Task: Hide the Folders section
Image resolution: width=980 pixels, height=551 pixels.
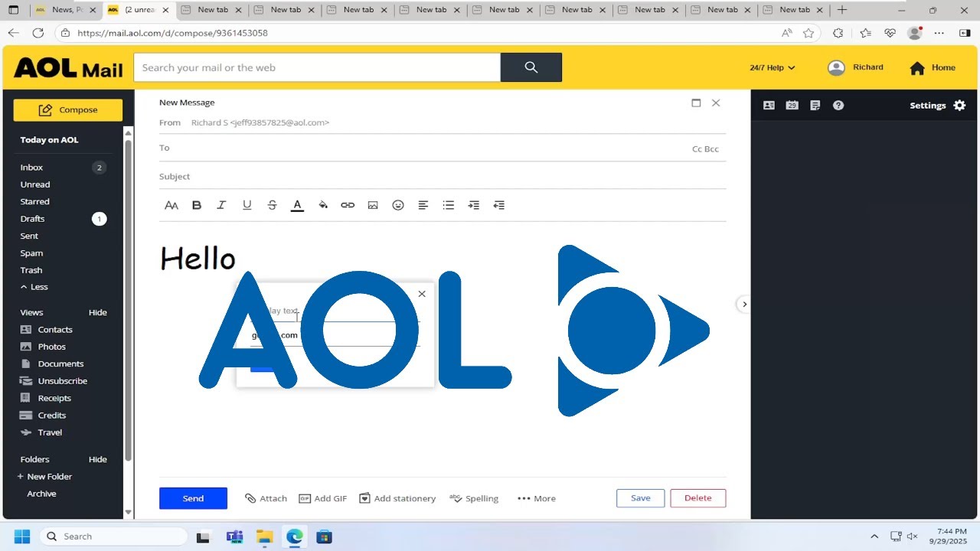Action: (x=97, y=459)
